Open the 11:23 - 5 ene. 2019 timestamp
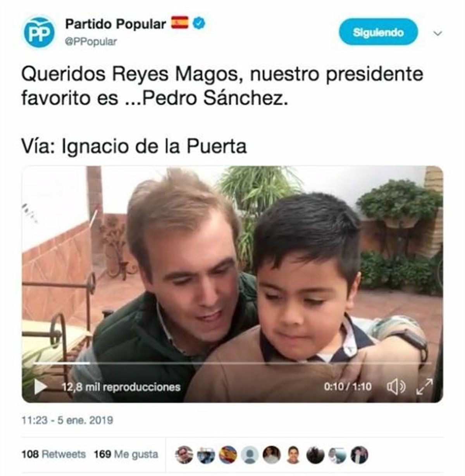465x476 pixels. 67,420
